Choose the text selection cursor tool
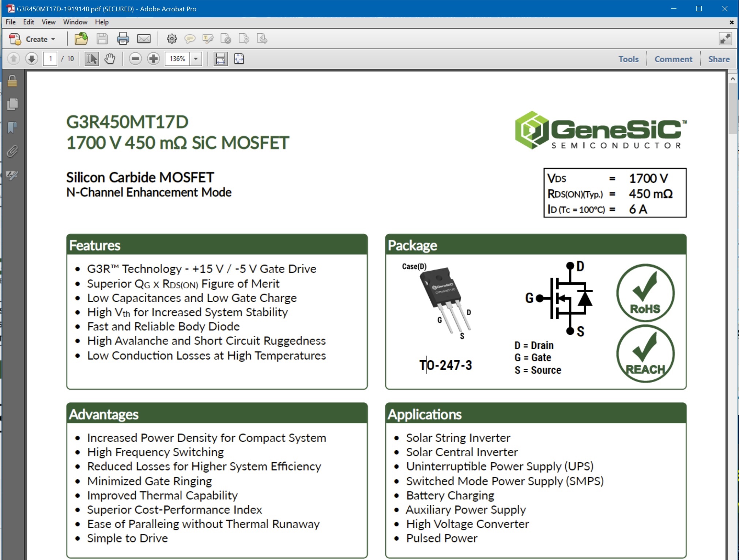The height and width of the screenshot is (560, 739). 91,59
